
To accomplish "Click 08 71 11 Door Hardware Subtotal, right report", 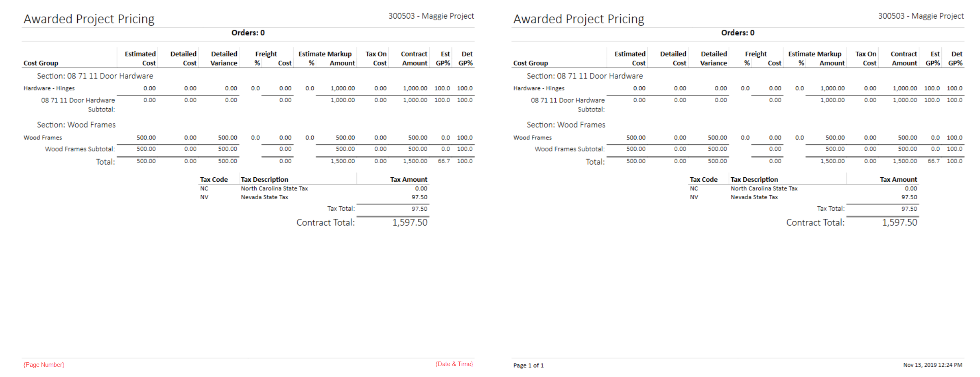I will coord(568,105).
